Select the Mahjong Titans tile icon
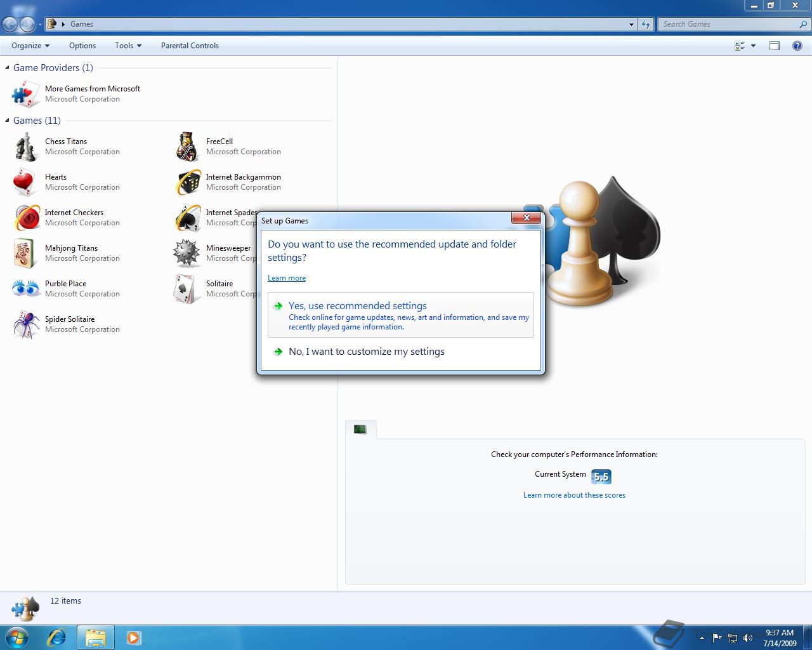The image size is (812, 650). coord(24,253)
